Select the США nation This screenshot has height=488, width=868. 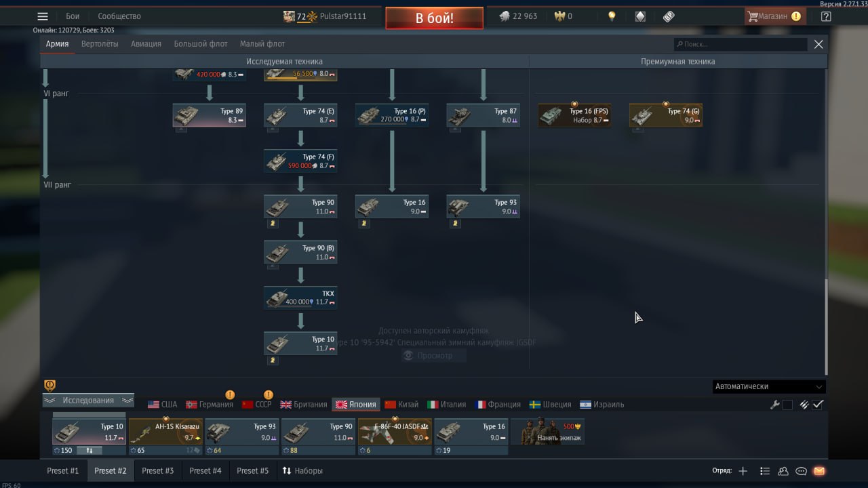162,405
